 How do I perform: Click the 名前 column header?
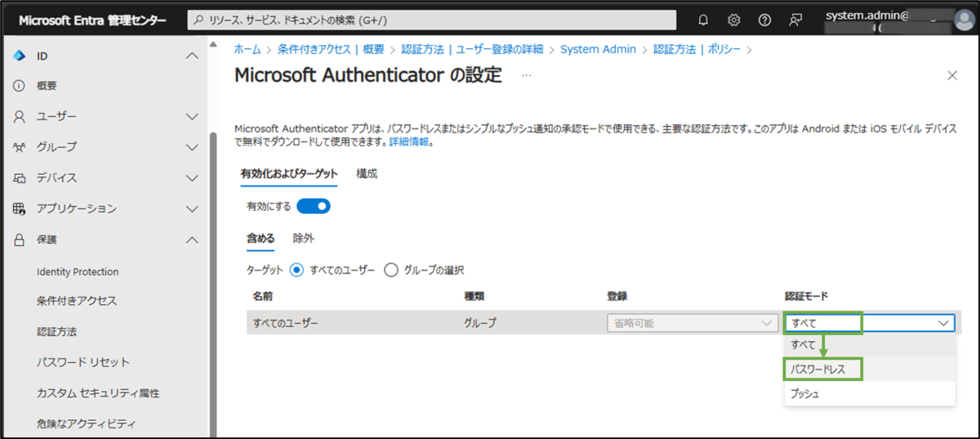coord(263,296)
